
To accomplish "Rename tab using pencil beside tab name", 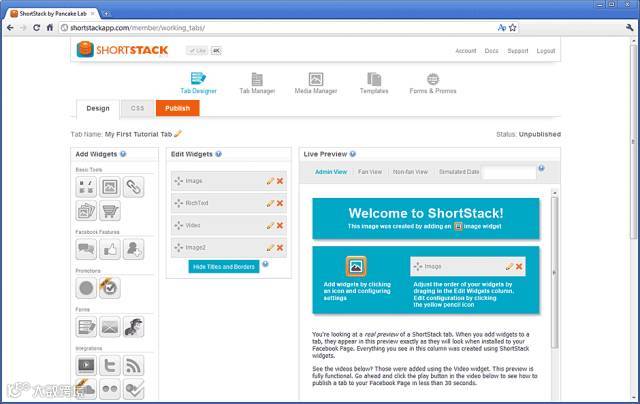I will pos(178,133).
